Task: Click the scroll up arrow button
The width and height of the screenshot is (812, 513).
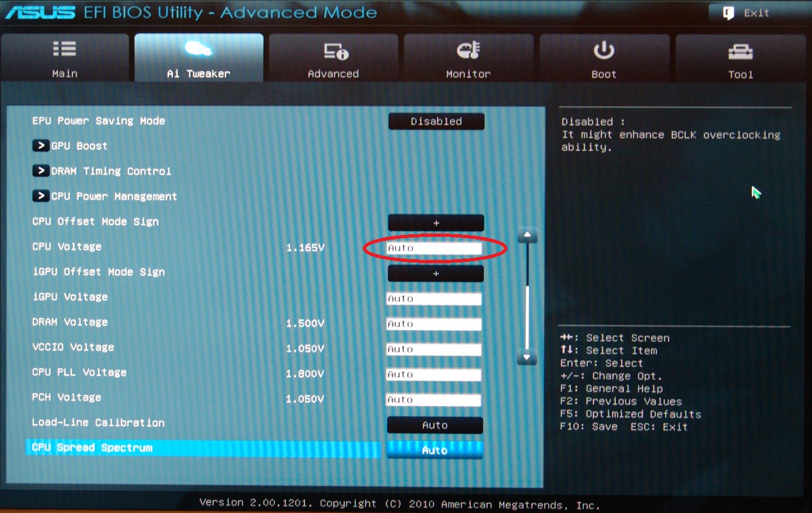Action: [x=527, y=236]
